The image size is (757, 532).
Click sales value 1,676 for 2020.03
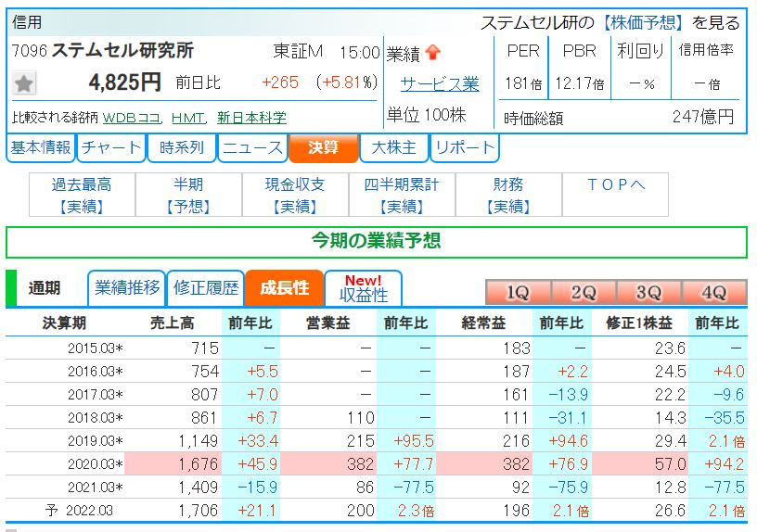[199, 464]
